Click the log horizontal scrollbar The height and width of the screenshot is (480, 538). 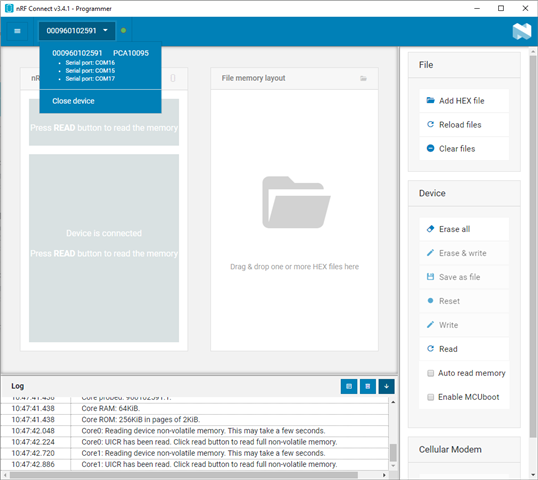[x=184, y=475]
